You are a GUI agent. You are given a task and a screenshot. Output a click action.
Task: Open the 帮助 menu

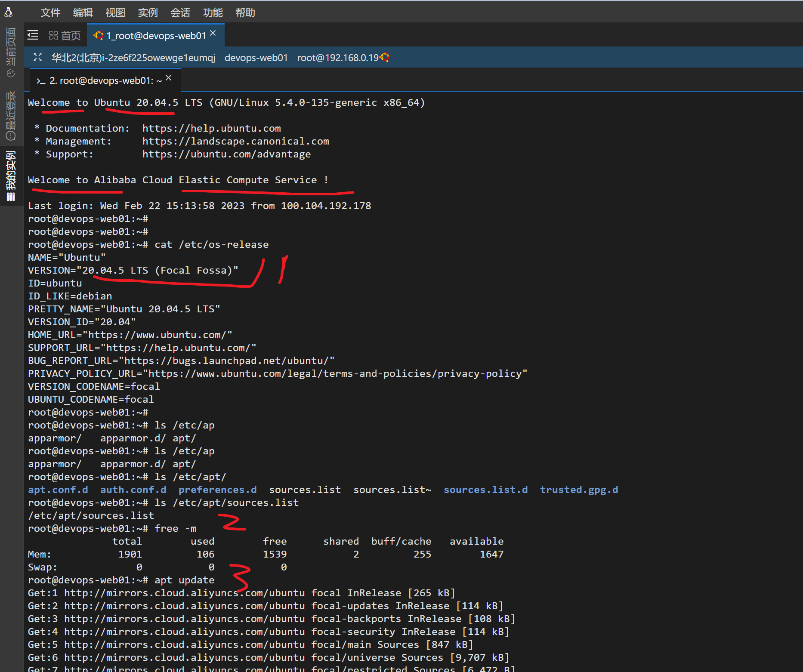pos(245,13)
